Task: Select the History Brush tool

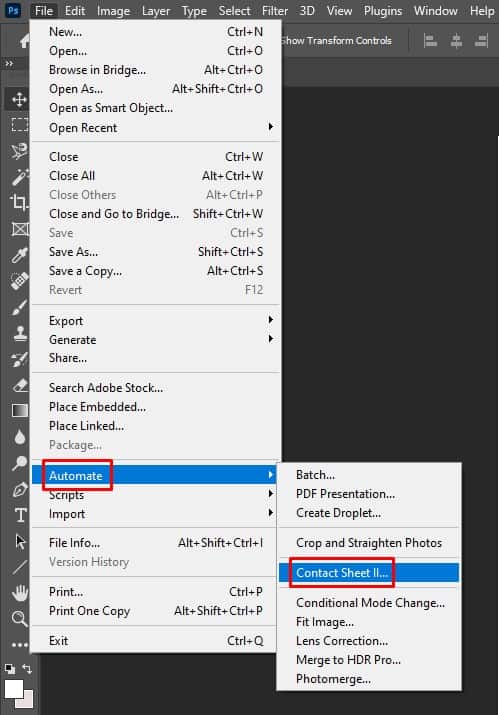Action: (19, 360)
